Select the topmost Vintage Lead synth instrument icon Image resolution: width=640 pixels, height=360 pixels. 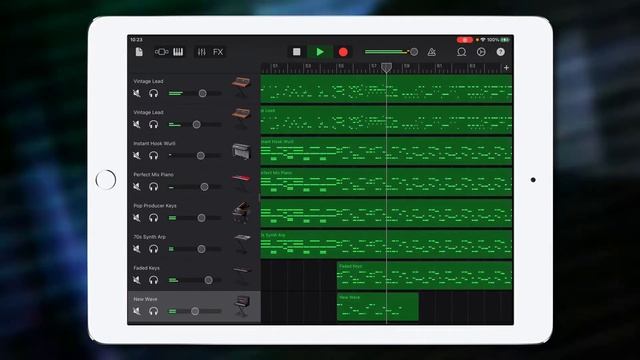coord(241,87)
